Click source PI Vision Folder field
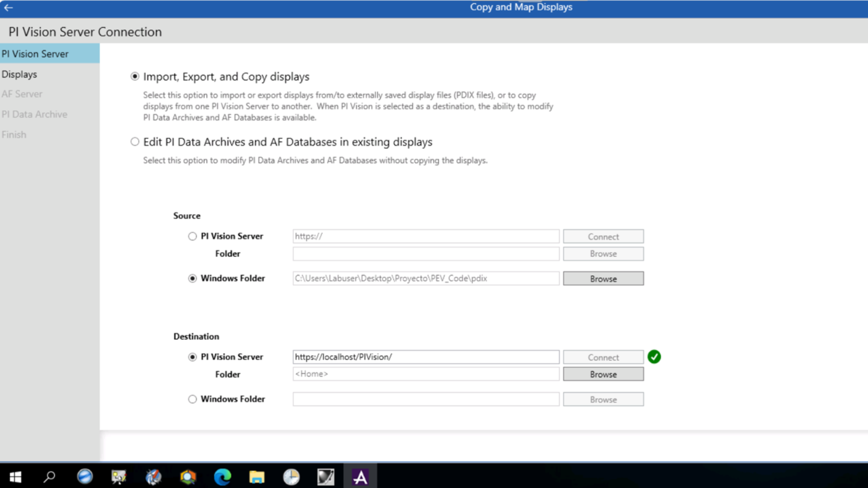The height and width of the screenshot is (488, 868). coord(426,254)
